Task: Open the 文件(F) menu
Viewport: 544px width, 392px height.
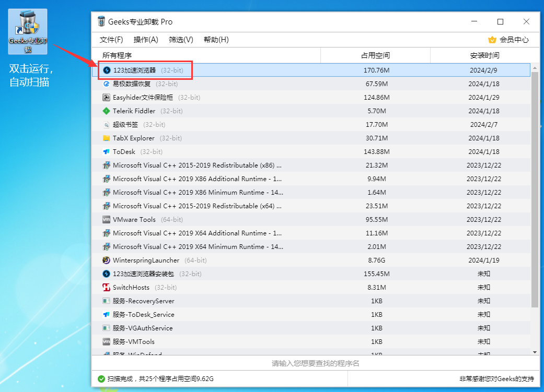Action: tap(111, 40)
